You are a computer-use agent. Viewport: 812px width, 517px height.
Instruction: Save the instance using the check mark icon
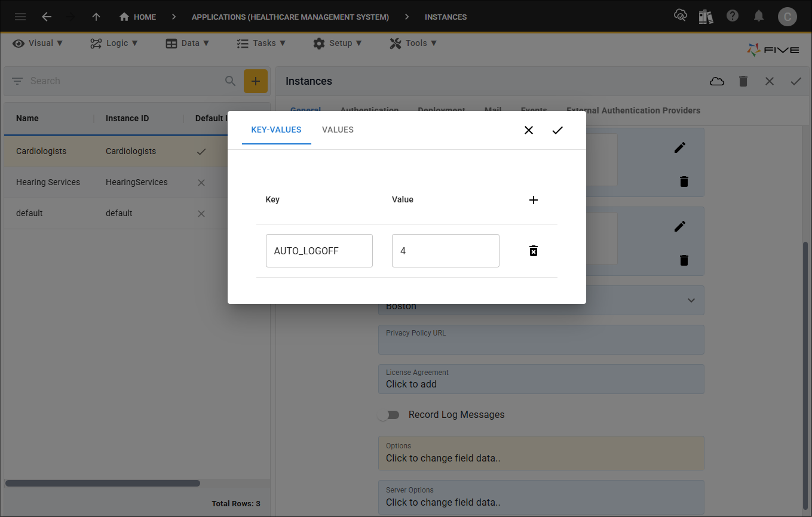(x=795, y=81)
